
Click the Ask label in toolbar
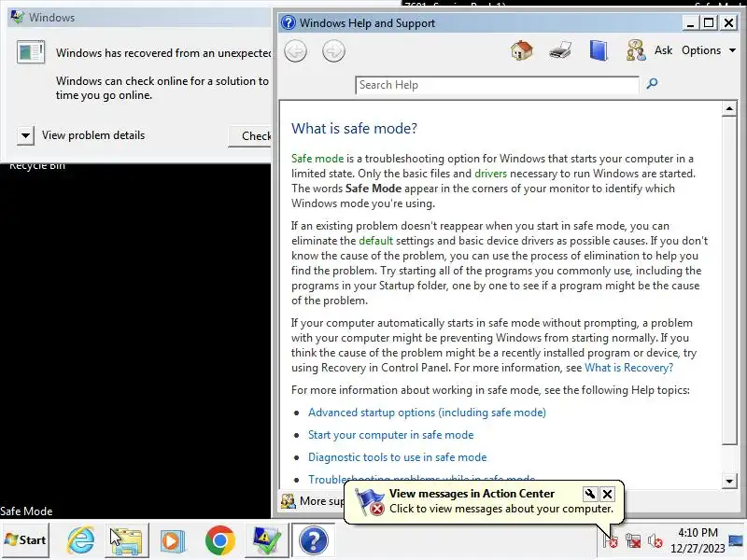[663, 50]
